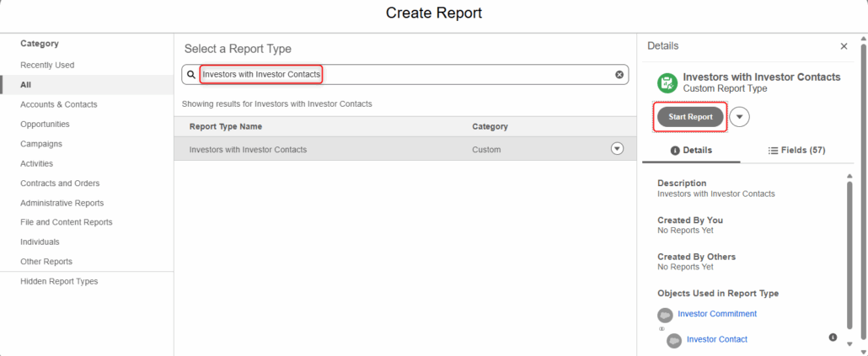Click the Investor Contact object icon

(x=674, y=341)
